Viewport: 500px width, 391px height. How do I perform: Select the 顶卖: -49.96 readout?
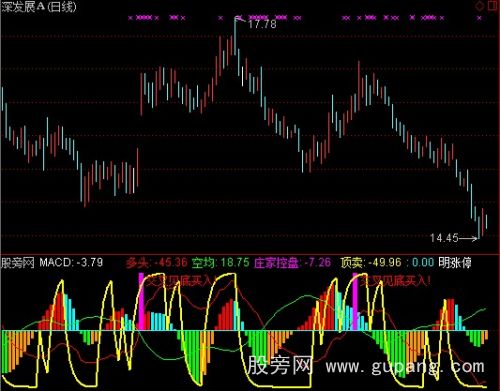[x=371, y=263]
